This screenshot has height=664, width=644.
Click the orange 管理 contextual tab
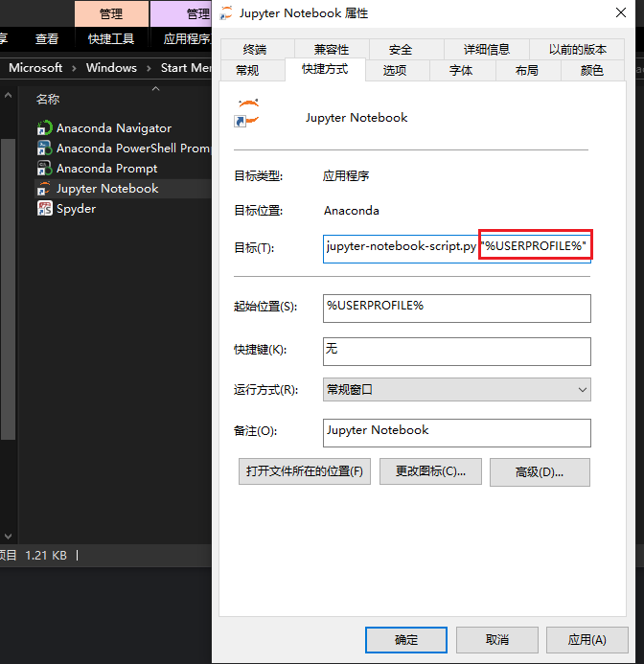[x=111, y=14]
